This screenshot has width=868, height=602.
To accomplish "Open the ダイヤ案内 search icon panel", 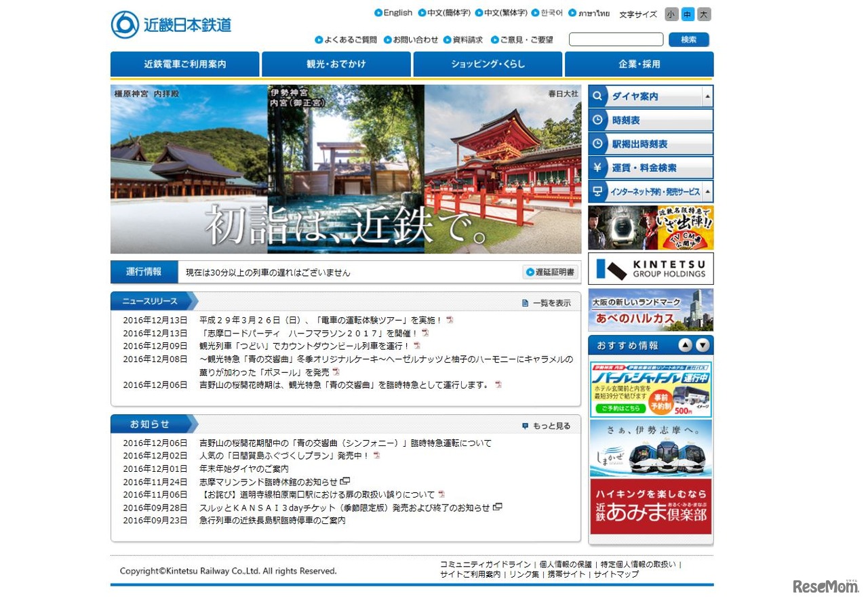I will [x=597, y=96].
